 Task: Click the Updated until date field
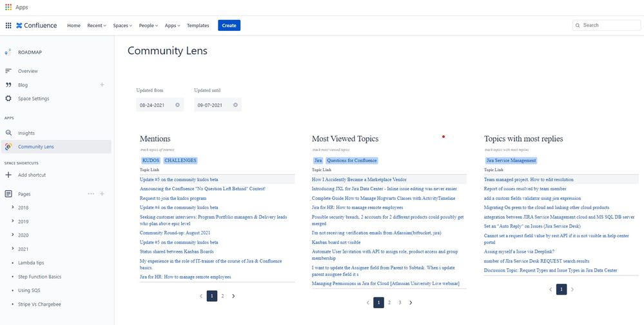[x=218, y=104]
